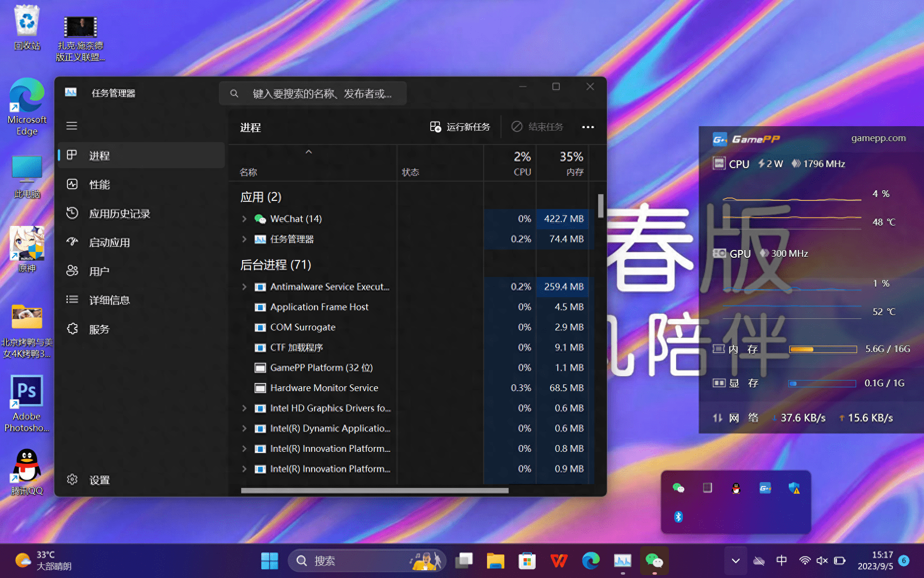Click the Task Manager search field

[313, 93]
